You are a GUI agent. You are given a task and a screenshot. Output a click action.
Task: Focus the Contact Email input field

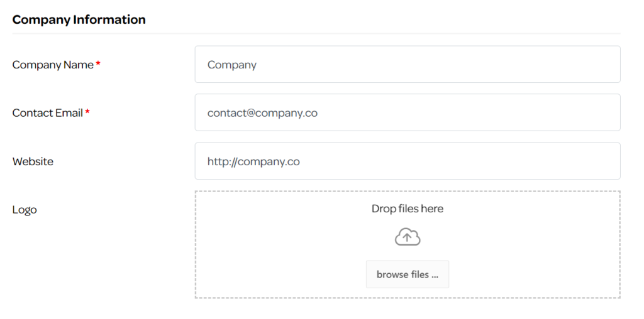click(408, 112)
